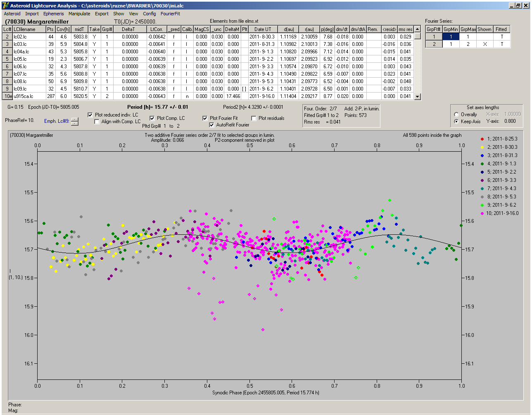Image resolution: width=532 pixels, height=415 pixels.
Task: Click gray legend entry 8; 2011- 9- 5.3
Action: pyautogui.click(x=499, y=197)
